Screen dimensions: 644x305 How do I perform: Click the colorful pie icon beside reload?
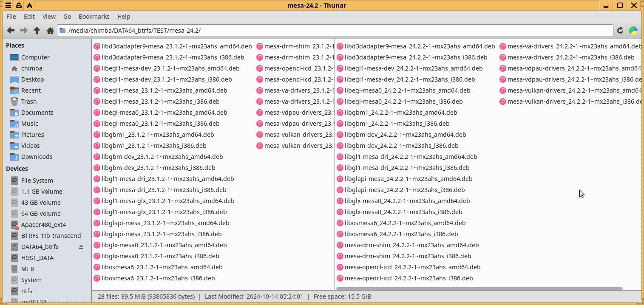click(x=633, y=31)
